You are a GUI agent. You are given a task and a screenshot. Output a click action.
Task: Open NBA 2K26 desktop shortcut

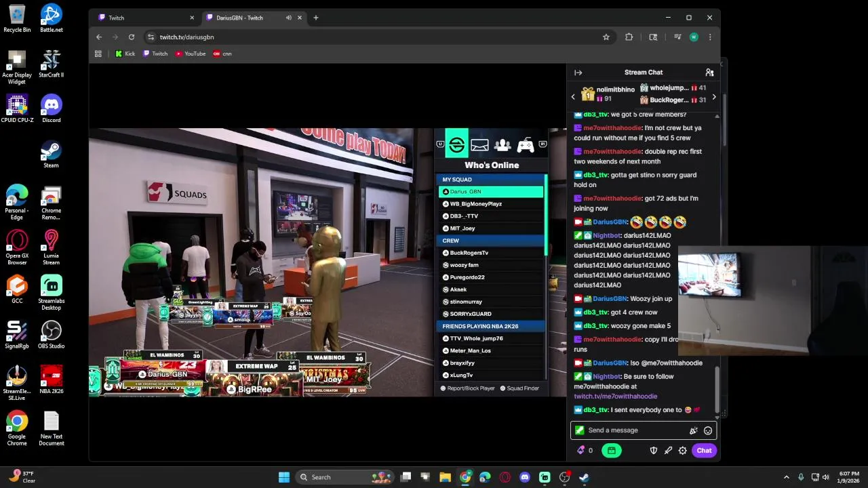(52, 380)
